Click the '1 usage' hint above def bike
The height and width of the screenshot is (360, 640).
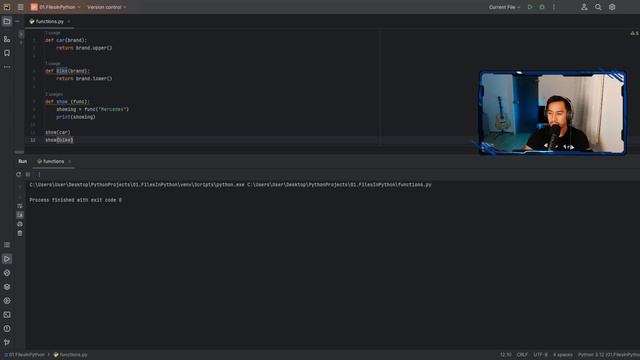pos(53,63)
